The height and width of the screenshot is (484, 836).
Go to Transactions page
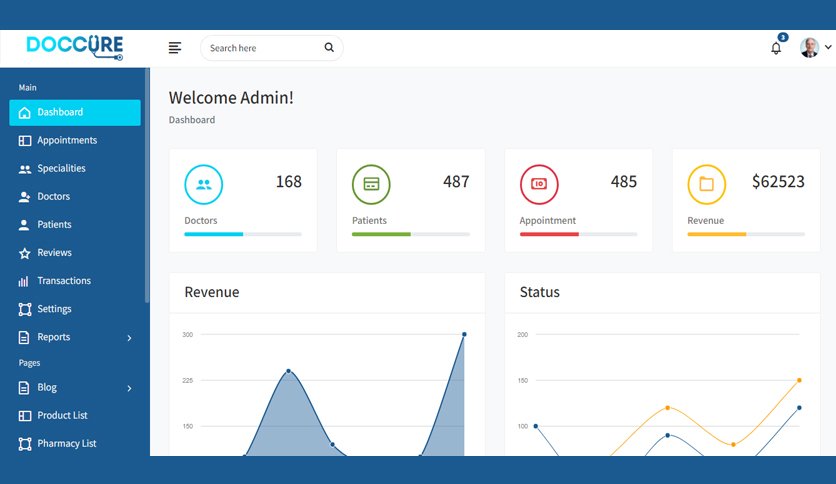pos(75,281)
